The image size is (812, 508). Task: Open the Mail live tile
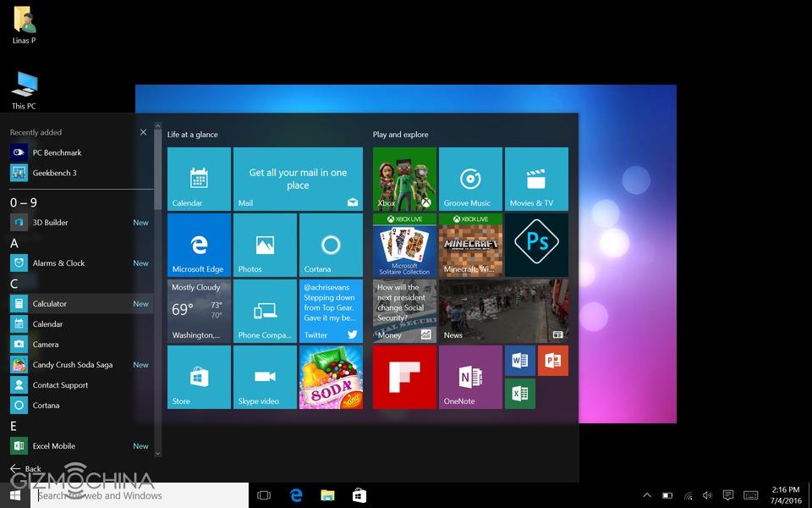[x=298, y=179]
